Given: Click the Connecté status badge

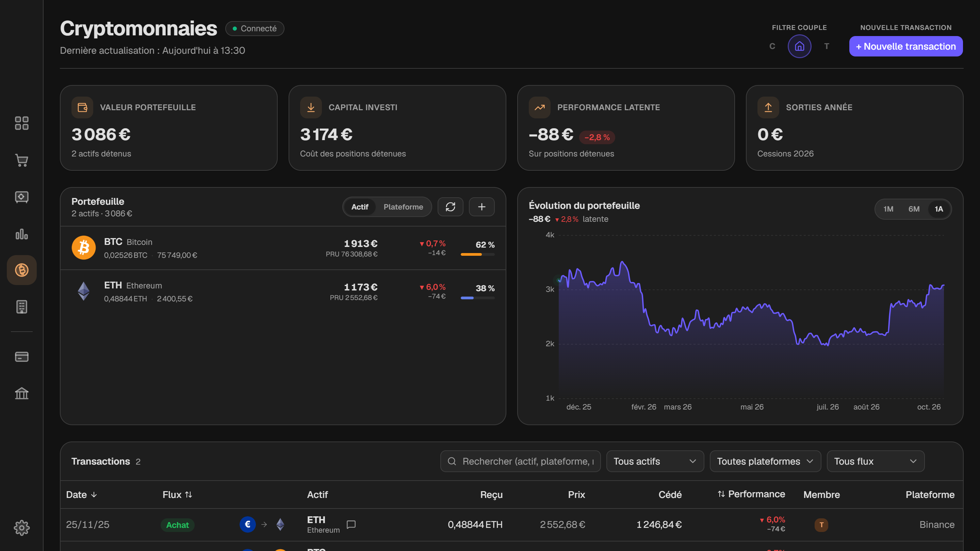Looking at the screenshot, I should [x=255, y=29].
